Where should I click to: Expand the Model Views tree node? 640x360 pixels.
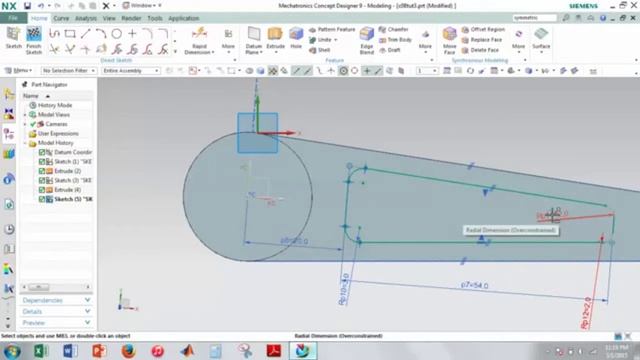click(25, 115)
